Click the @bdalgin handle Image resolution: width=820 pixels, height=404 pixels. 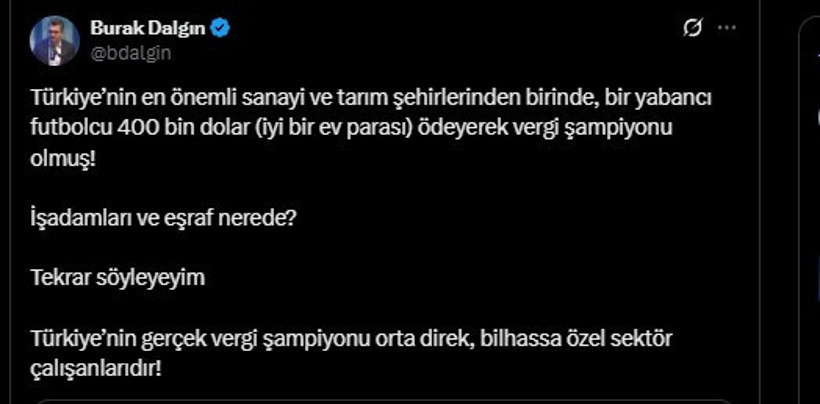126,53
